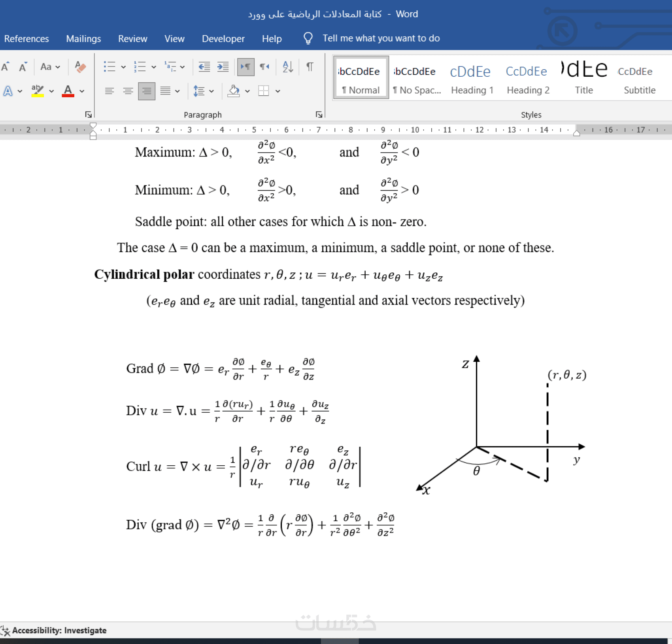Toggle Show/Hide paragraph marks
Image resolution: width=672 pixels, height=644 pixels.
pyautogui.click(x=310, y=67)
